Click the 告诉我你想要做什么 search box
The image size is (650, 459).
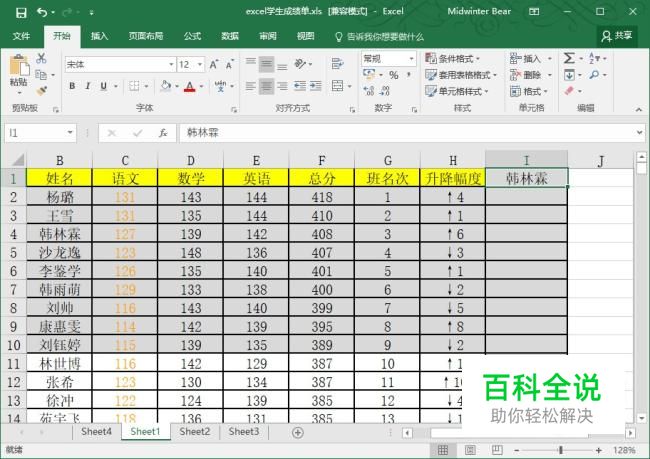380,36
